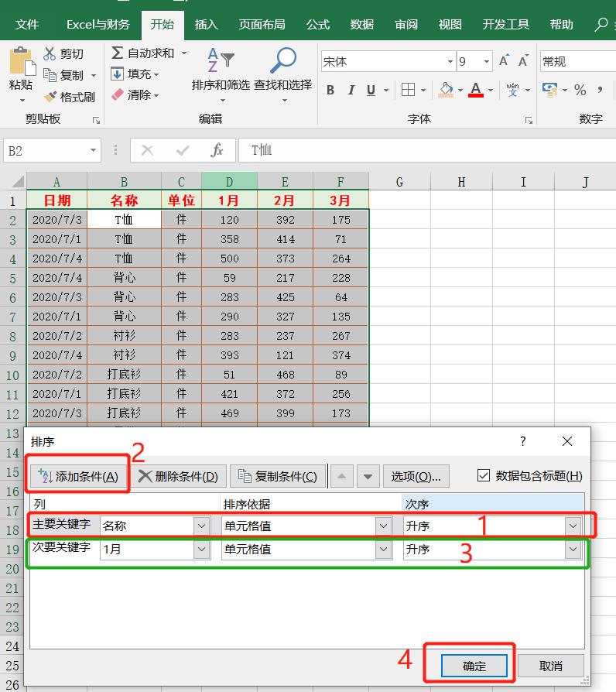This screenshot has height=692, width=616.
Task: Expand the font size dropdown
Action: point(487,61)
